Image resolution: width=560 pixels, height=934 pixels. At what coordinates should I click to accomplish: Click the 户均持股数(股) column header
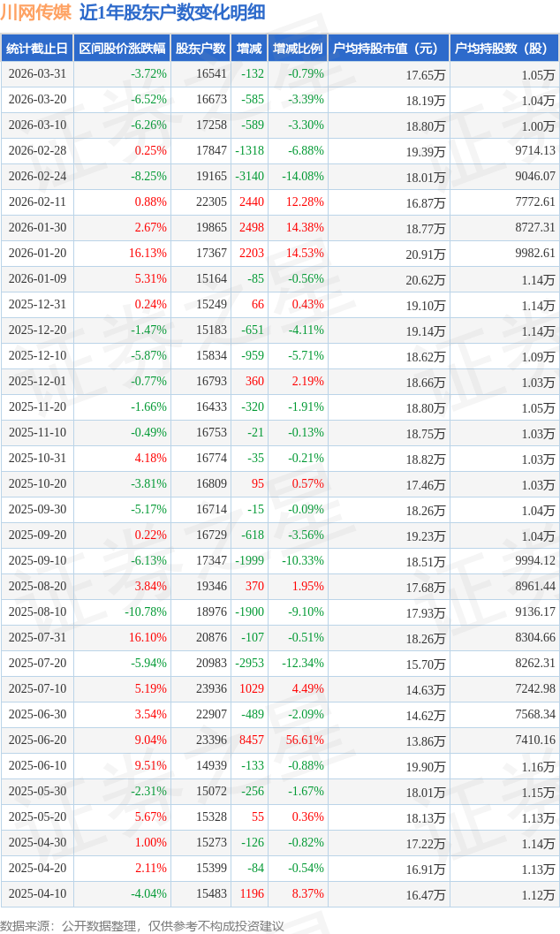point(503,49)
